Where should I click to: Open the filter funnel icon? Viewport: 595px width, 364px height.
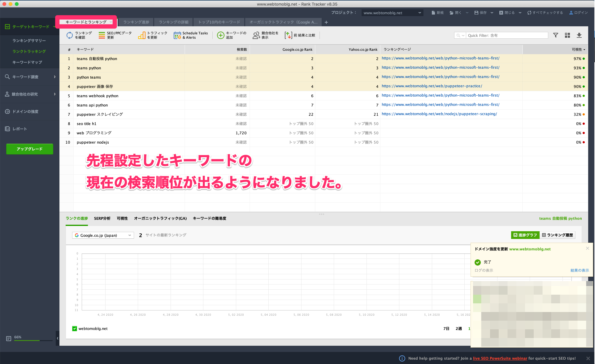pos(556,35)
